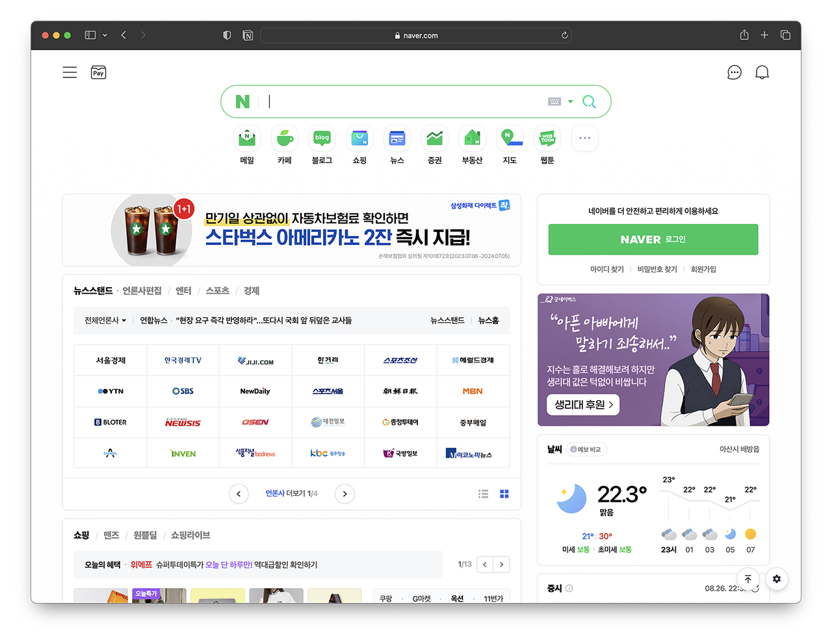Open the hamburger menu icon
Viewport: 832px width, 644px height.
click(70, 72)
